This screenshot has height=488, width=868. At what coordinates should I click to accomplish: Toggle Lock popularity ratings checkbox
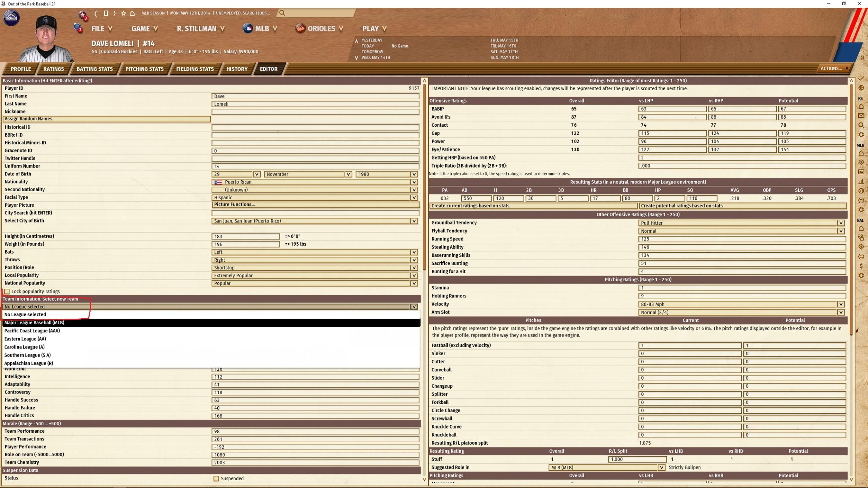pos(7,292)
